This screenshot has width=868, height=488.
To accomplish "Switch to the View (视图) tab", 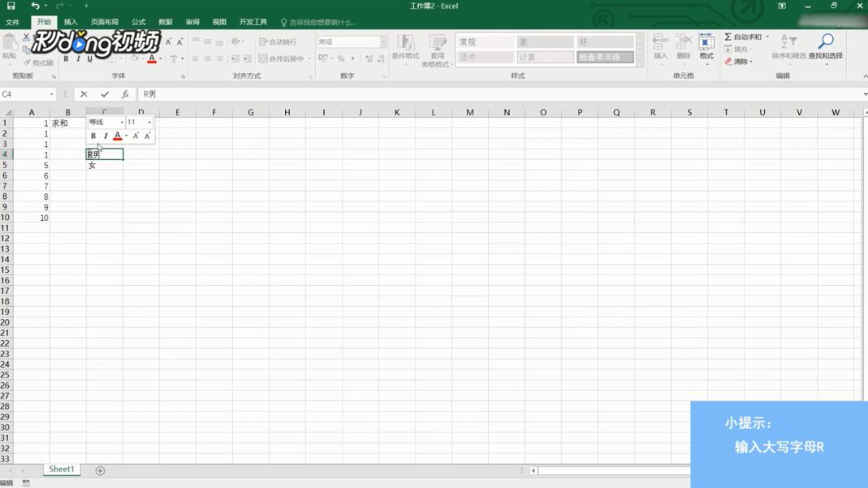I will click(x=219, y=22).
